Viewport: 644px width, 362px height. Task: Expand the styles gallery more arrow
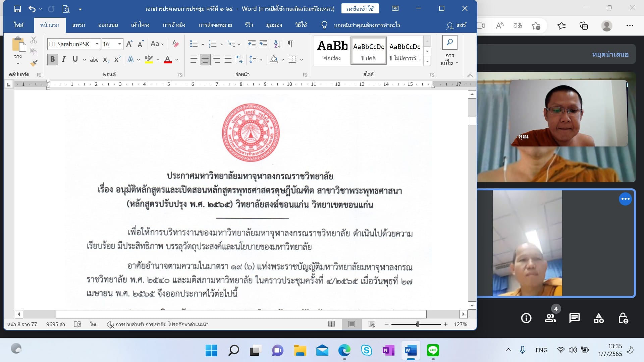(x=427, y=61)
